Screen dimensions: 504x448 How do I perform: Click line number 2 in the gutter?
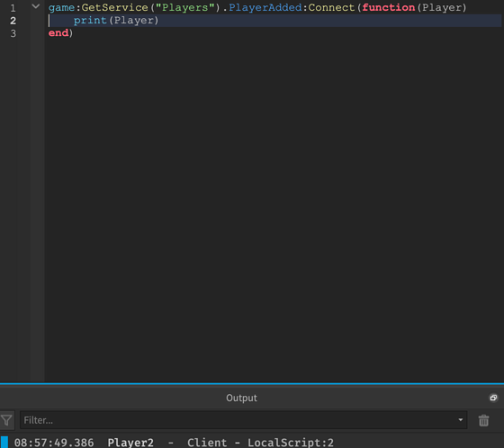click(x=13, y=21)
